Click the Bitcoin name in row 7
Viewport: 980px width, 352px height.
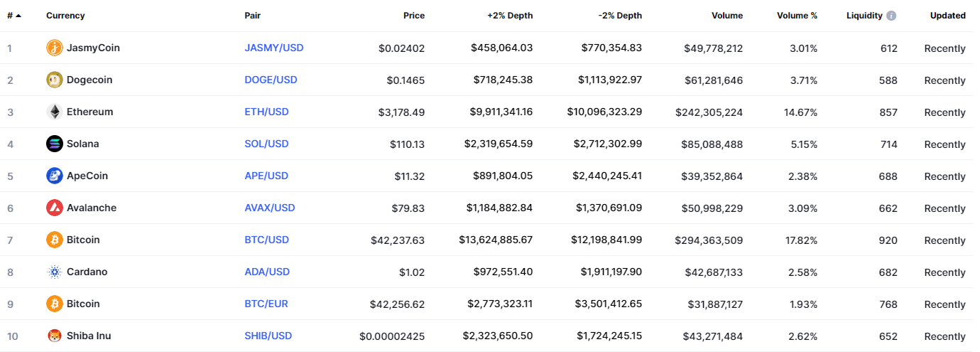coord(83,240)
